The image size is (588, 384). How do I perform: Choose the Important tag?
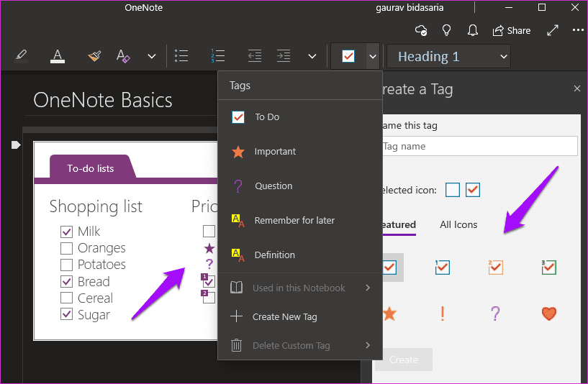[x=300, y=151]
